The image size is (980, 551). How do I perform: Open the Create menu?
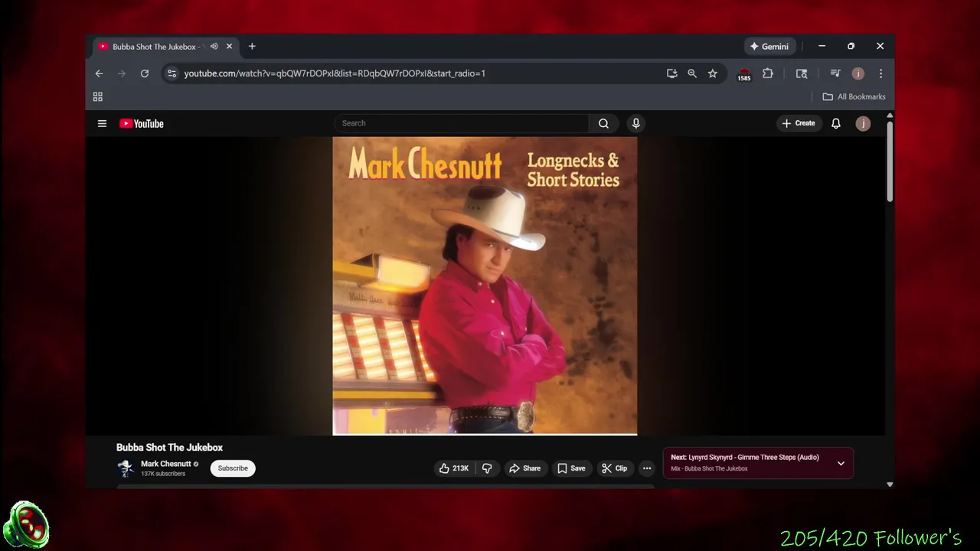[x=799, y=123]
